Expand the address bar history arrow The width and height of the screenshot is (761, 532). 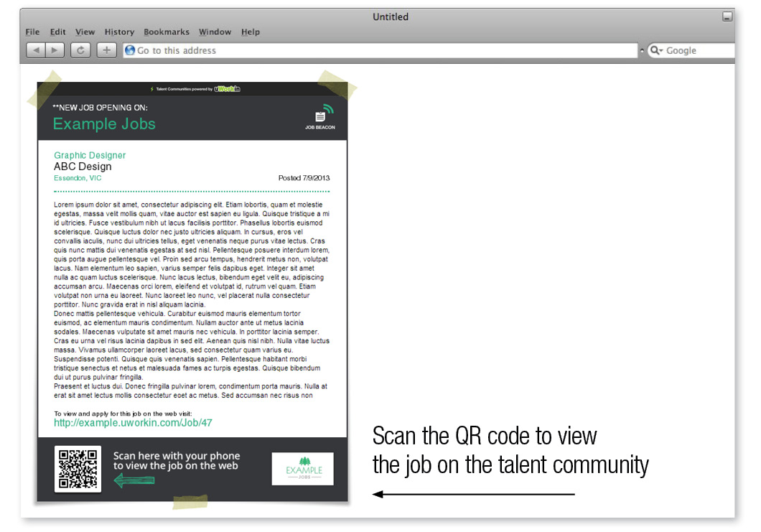[x=642, y=51]
